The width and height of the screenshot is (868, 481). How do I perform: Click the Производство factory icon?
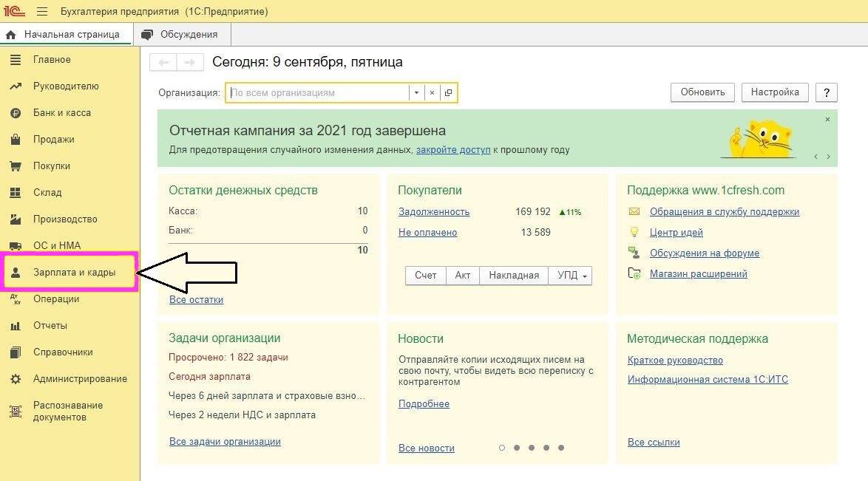tap(16, 219)
